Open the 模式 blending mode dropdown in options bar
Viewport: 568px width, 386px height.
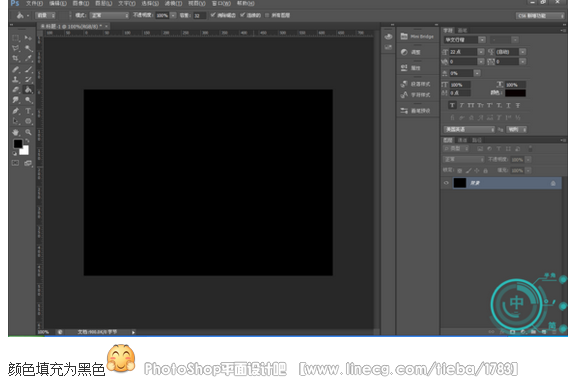(109, 15)
